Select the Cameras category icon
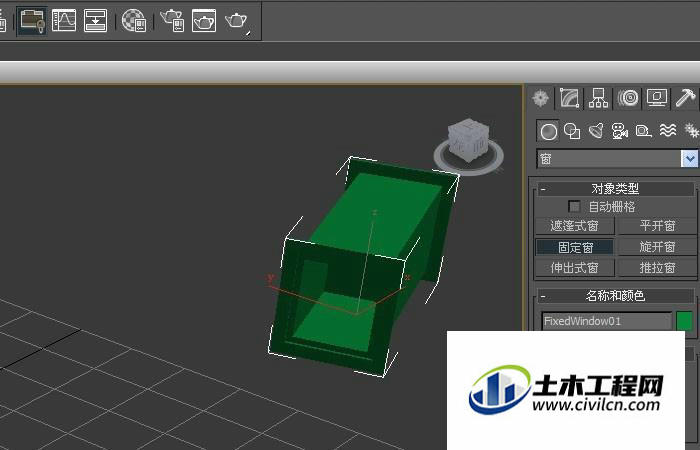Viewport: 700px width, 450px height. (620, 131)
